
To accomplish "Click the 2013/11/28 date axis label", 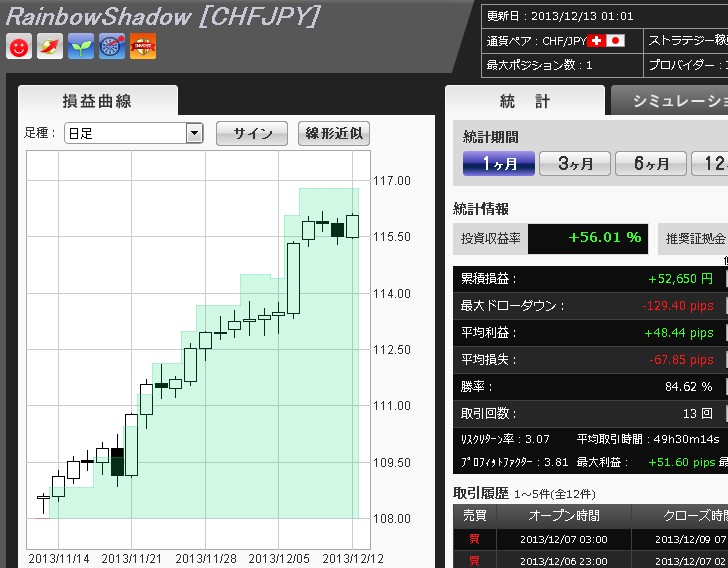I will [206, 559].
